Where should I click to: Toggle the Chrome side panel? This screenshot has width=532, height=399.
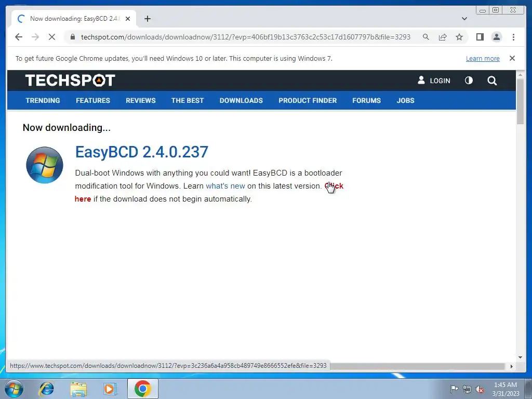(480, 37)
